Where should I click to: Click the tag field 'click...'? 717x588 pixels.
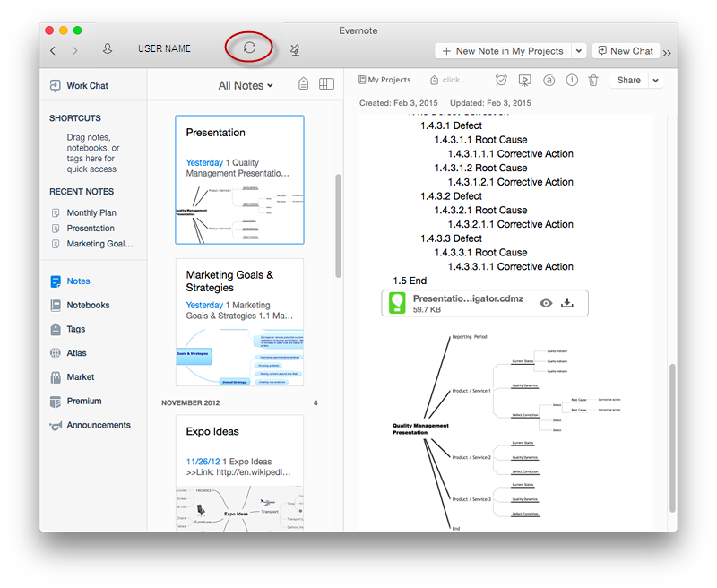pos(450,80)
